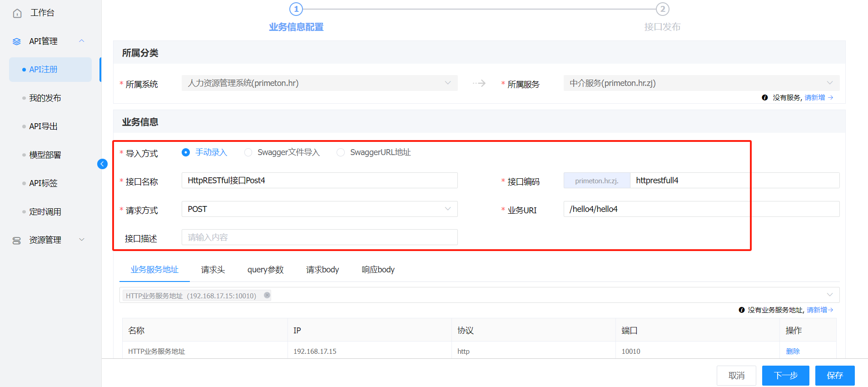Open 我的发布 in the sidebar
The image size is (868, 387).
[45, 98]
